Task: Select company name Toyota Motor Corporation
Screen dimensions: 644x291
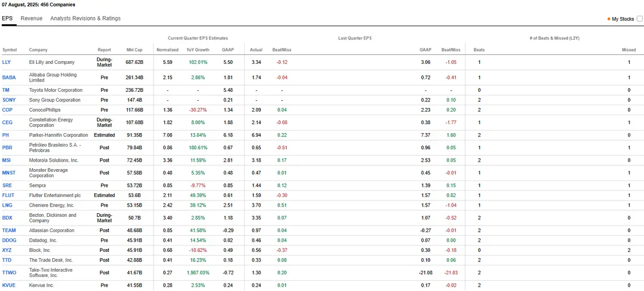Action: click(x=56, y=90)
